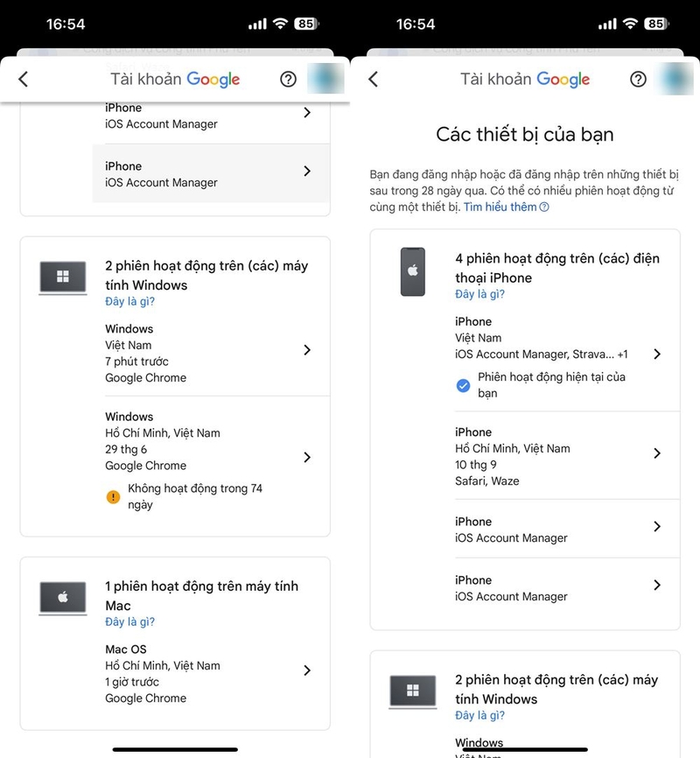The height and width of the screenshot is (758, 700).
Task: Tap the back arrow in right phone header
Action: pyautogui.click(x=374, y=79)
